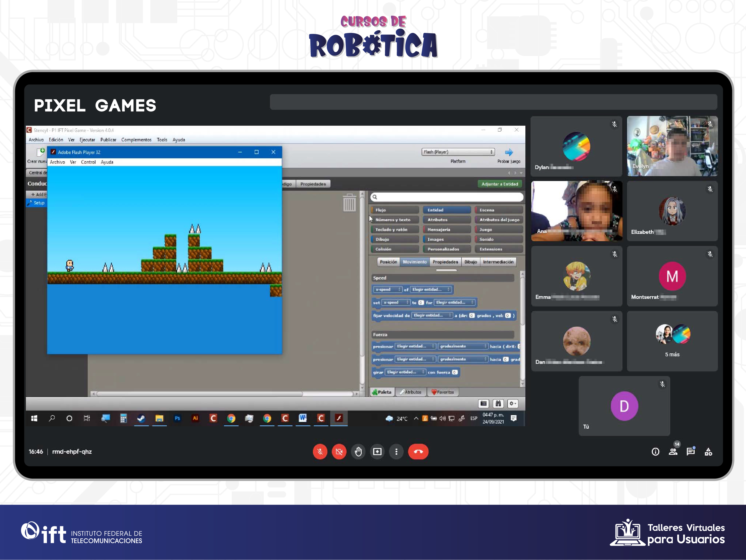This screenshot has height=560, width=746.
Task: Open Elegir entidad dropdown in girar block
Action: tap(406, 372)
